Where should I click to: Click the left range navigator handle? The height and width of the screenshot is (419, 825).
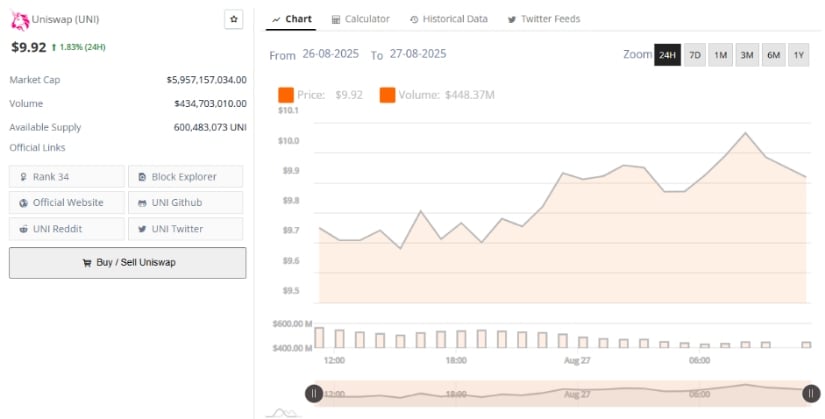[x=314, y=393]
